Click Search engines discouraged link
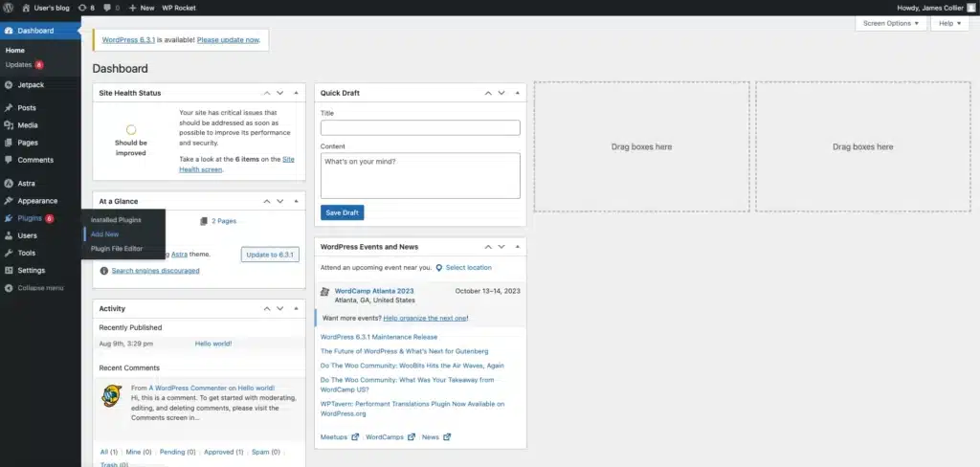Screen dimensions: 980x467 pyautogui.click(x=156, y=271)
